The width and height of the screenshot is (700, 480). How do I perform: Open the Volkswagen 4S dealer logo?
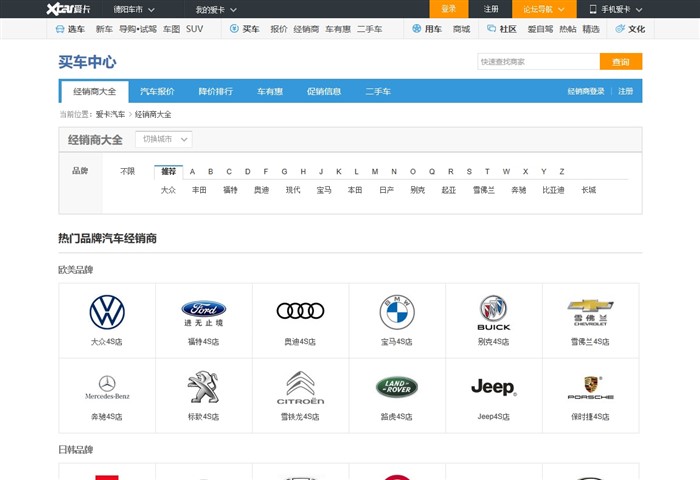point(107,312)
